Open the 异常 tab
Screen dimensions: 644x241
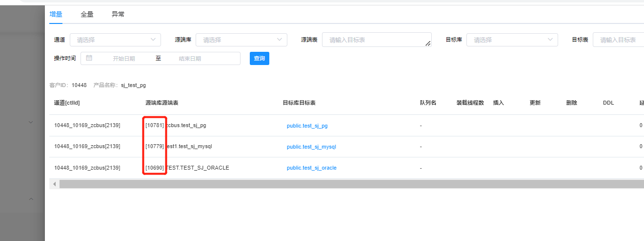pyautogui.click(x=118, y=14)
